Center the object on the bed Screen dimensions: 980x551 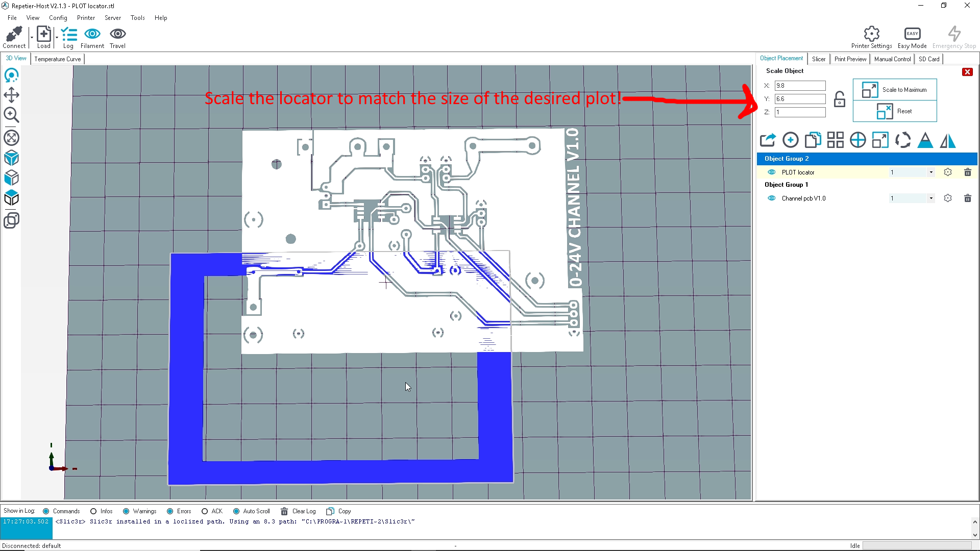[858, 139]
